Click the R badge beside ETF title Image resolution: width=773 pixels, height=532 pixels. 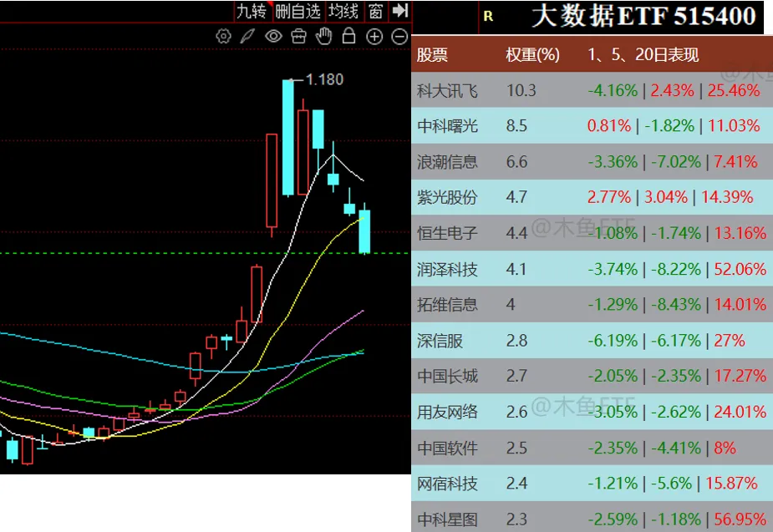489,16
